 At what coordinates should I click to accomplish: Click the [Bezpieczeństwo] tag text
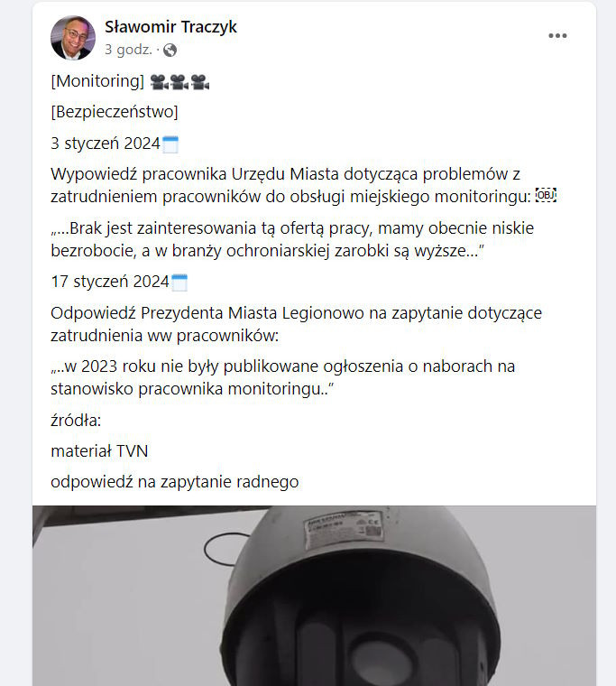click(115, 112)
